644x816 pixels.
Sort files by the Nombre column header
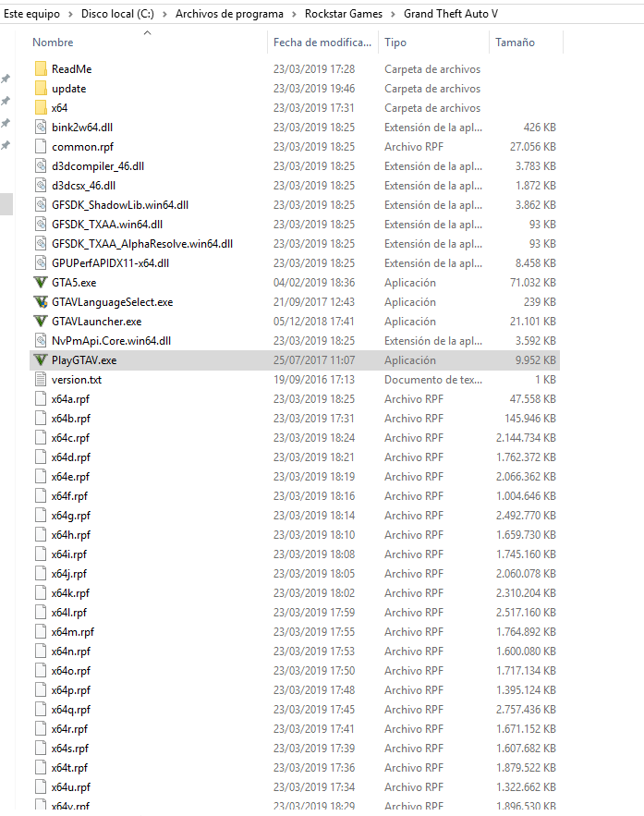(x=53, y=43)
